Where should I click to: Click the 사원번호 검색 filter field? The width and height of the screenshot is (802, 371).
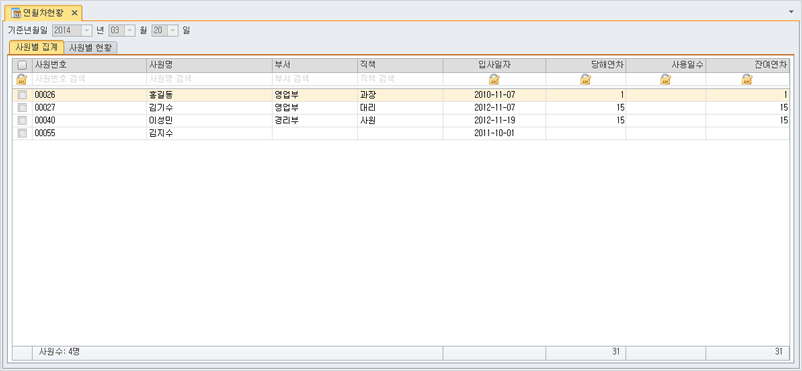click(x=89, y=79)
